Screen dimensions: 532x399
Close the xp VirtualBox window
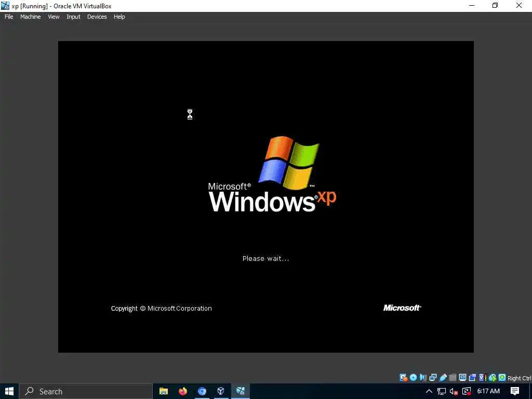(519, 5)
